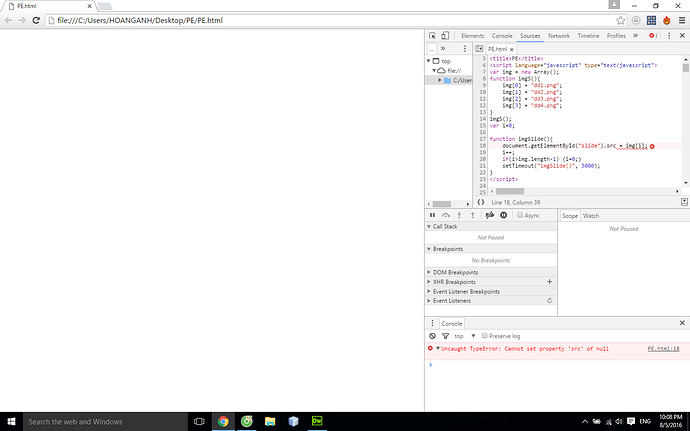Screen dimensions: 690x431
Task: Click the inspect element picker icon
Action: 433,35
